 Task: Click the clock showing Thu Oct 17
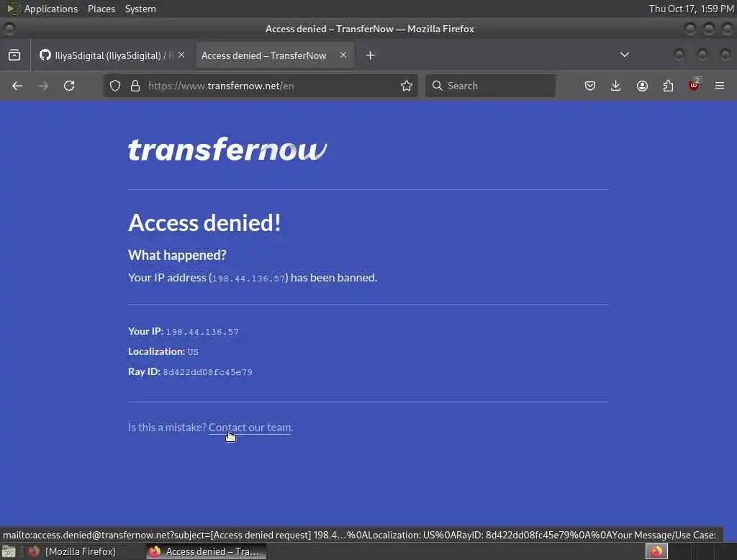click(691, 9)
